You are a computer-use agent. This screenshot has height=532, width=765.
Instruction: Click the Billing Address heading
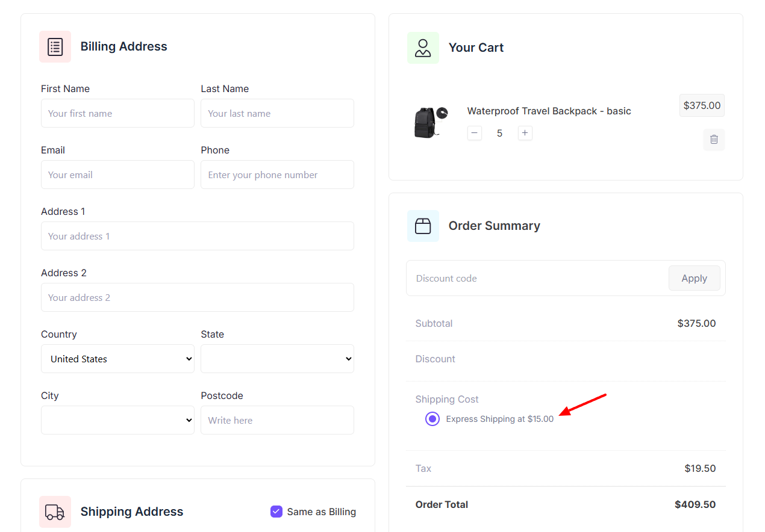coord(124,46)
